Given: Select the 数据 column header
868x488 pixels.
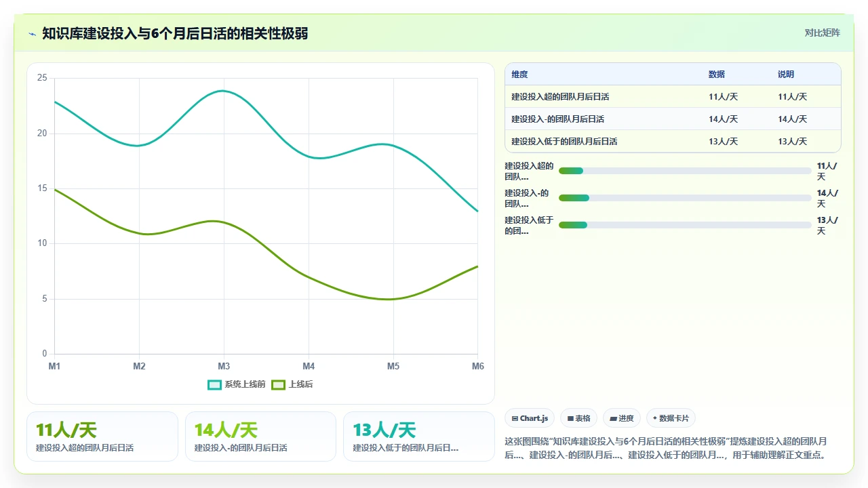Looking at the screenshot, I should tap(717, 75).
